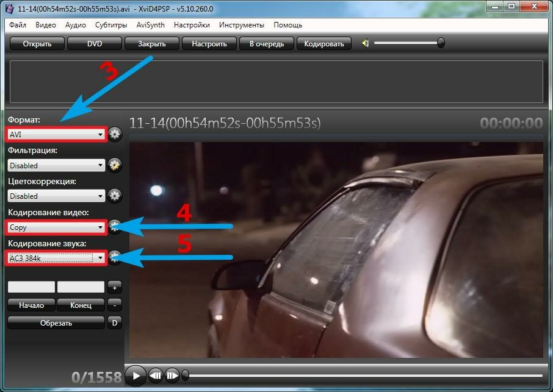This screenshot has height=392, width=553.
Task: Open audio encoding settings gear icon
Action: tap(115, 258)
